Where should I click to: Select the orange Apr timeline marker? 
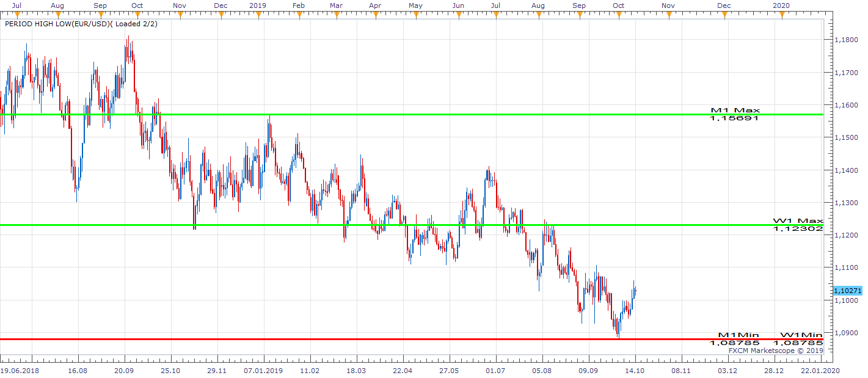(376, 15)
